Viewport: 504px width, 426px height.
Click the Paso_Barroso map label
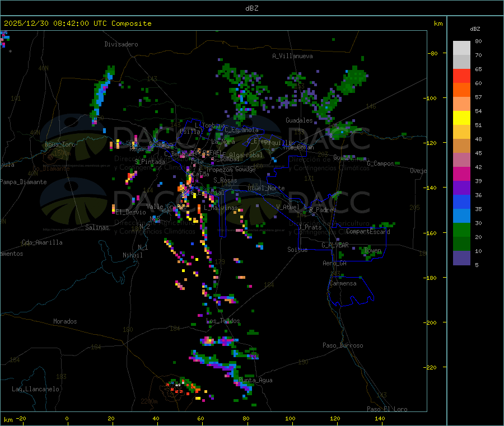[x=343, y=345]
